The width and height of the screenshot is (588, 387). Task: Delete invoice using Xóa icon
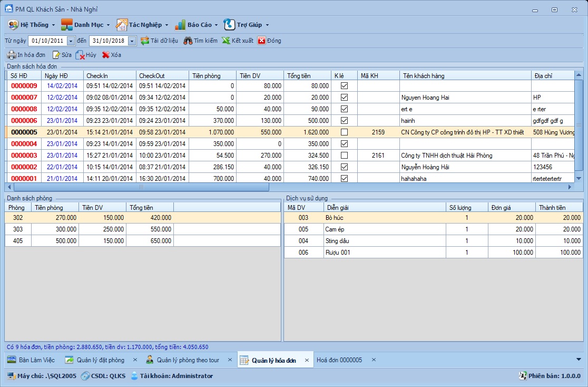click(x=105, y=55)
